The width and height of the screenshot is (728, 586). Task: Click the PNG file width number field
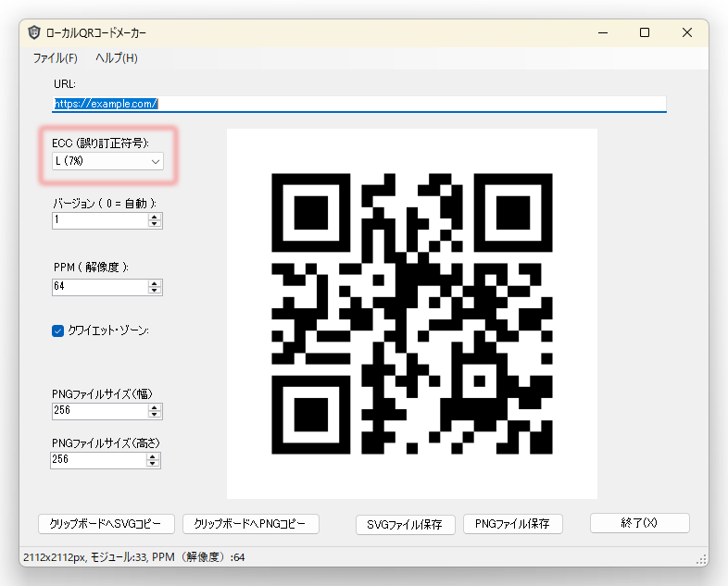pyautogui.click(x=99, y=410)
